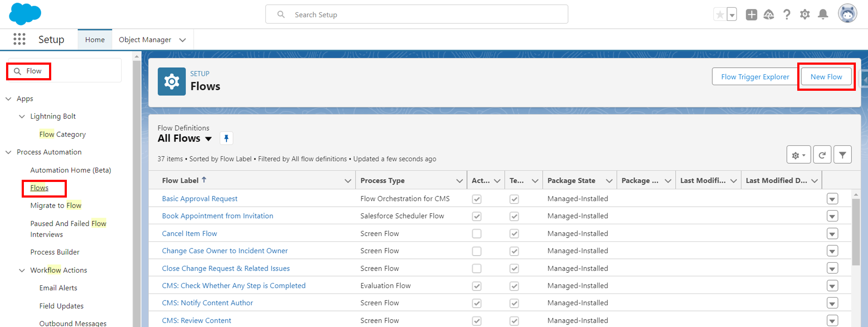Click the Search Setup input field
This screenshot has height=327, width=868.
click(417, 14)
